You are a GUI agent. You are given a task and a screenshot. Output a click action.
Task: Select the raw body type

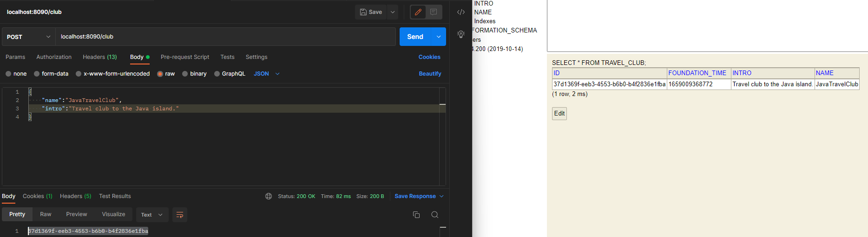tap(166, 74)
